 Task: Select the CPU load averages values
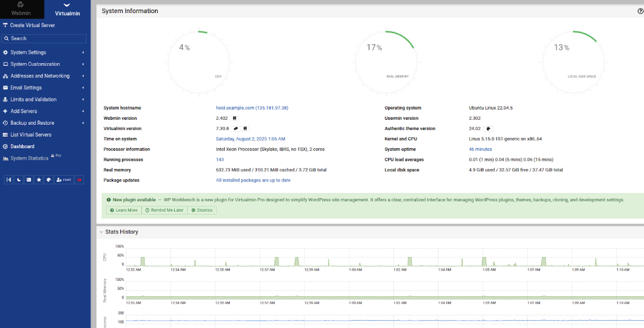click(511, 159)
